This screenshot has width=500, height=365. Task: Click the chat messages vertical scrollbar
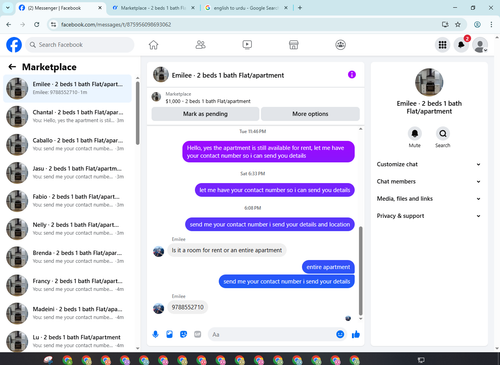point(360,271)
